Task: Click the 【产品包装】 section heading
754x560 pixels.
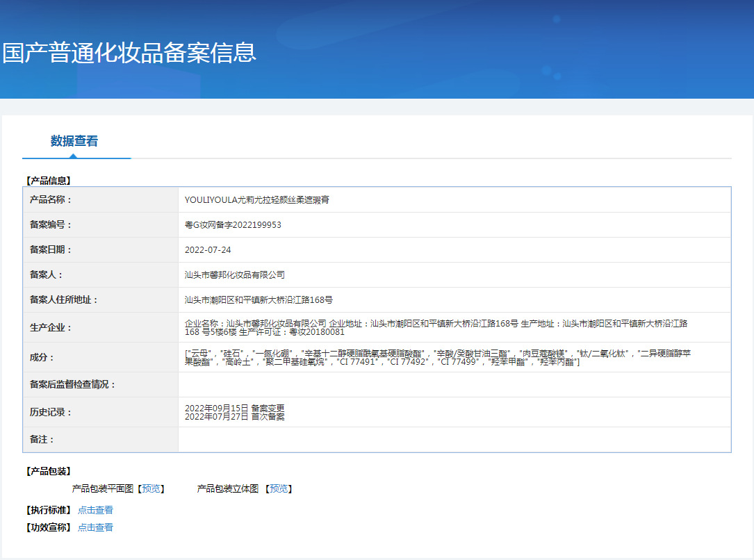Action: coord(48,471)
